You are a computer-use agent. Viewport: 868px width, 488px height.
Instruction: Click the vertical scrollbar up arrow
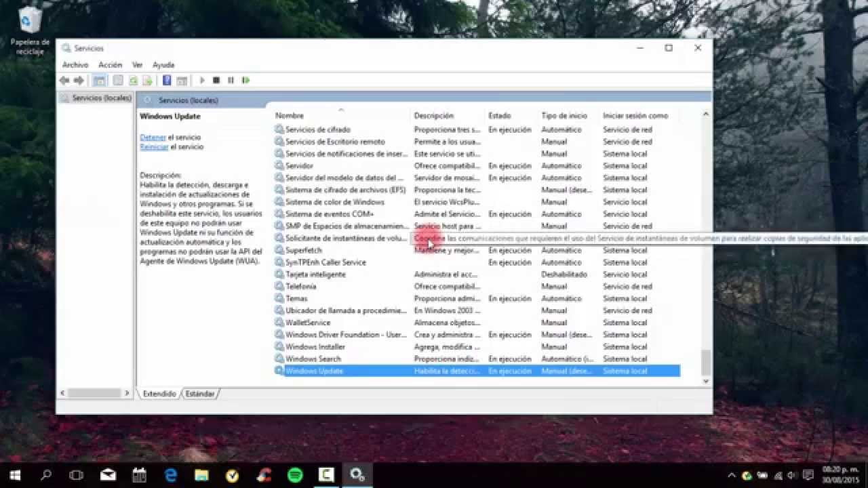705,115
